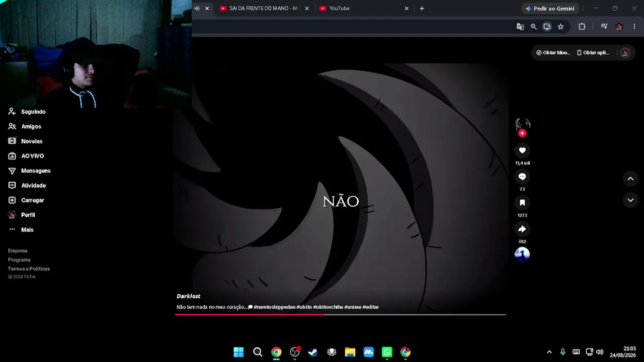Open the Chrome extensions puzzle icon
This screenshot has height=362, width=644.
(582, 27)
